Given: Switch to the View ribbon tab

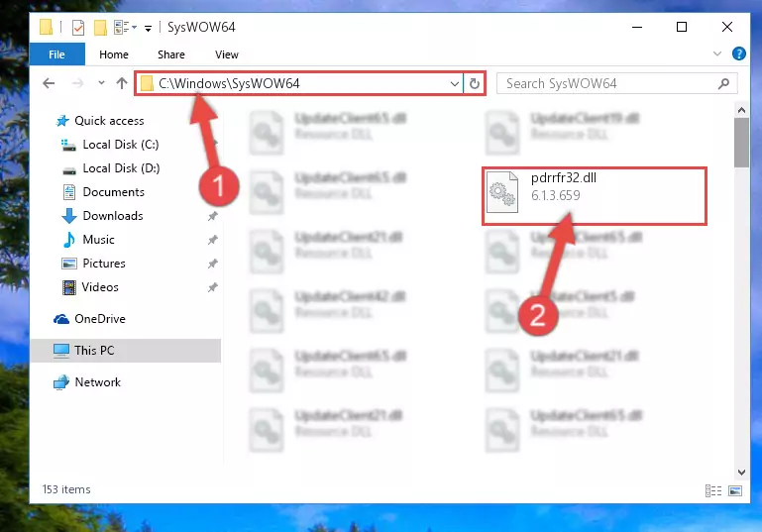Looking at the screenshot, I should (x=227, y=54).
